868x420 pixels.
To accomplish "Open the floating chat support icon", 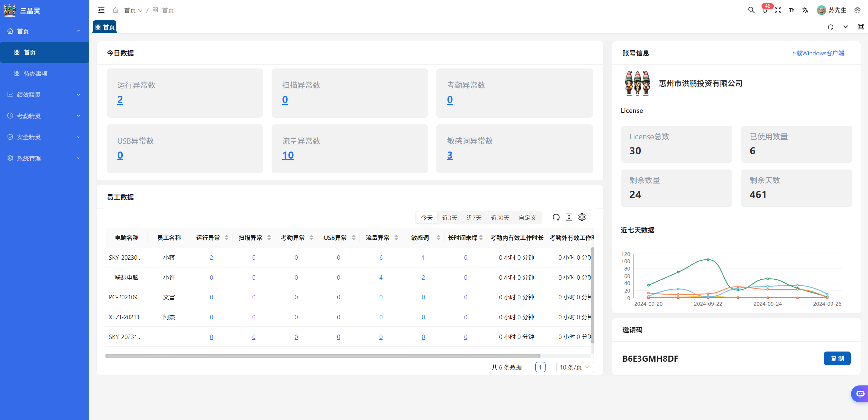I will pyautogui.click(x=860, y=394).
